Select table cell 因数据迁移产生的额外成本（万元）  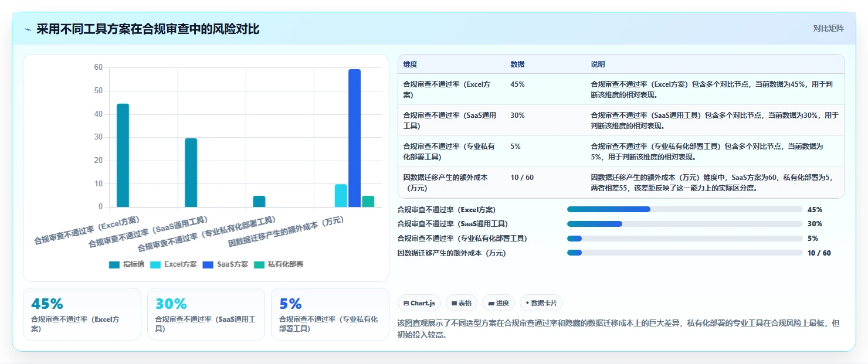click(451, 182)
